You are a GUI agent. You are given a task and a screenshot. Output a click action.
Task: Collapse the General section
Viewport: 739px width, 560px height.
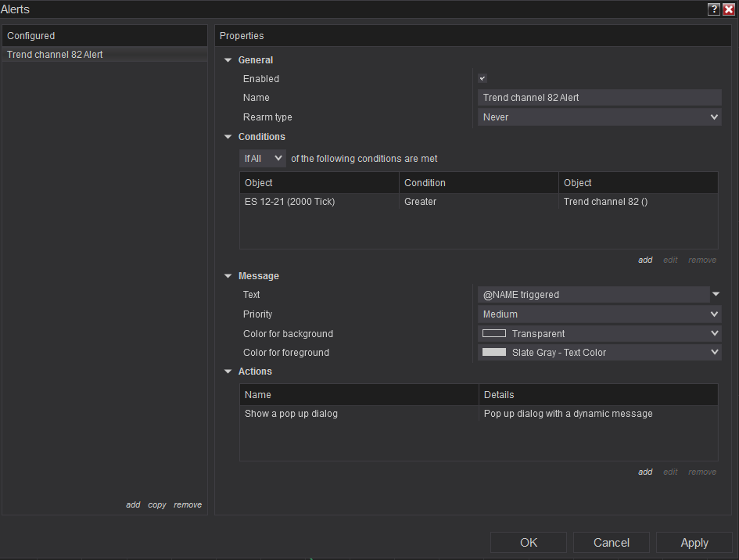pyautogui.click(x=228, y=60)
